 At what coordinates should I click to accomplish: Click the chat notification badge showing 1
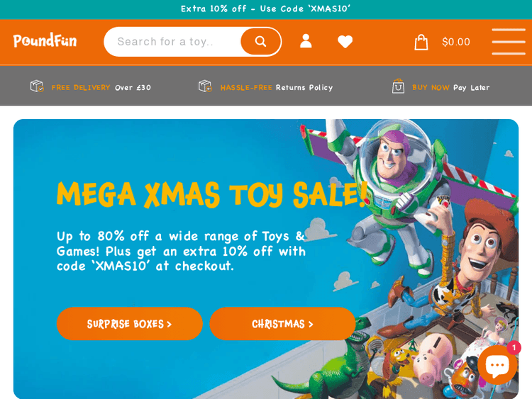click(514, 347)
